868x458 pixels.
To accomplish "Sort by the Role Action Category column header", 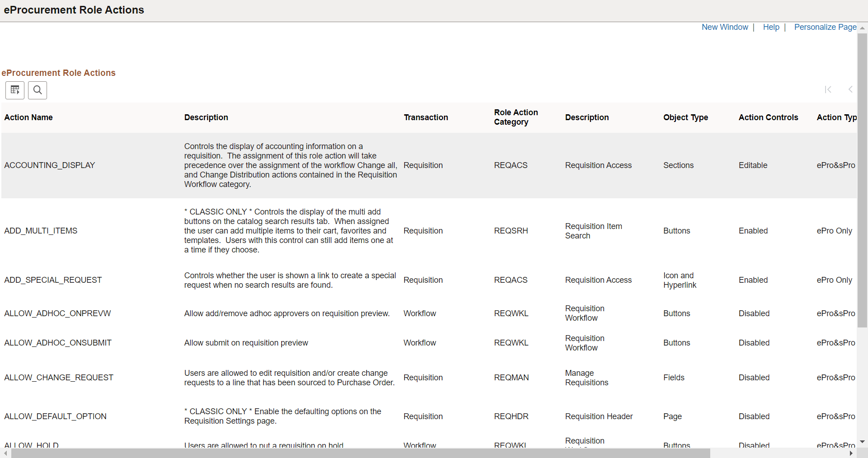I will [x=515, y=117].
